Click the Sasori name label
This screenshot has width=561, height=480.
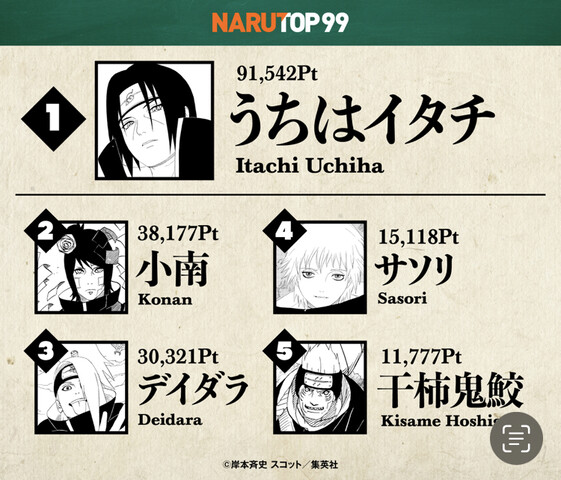click(x=402, y=298)
